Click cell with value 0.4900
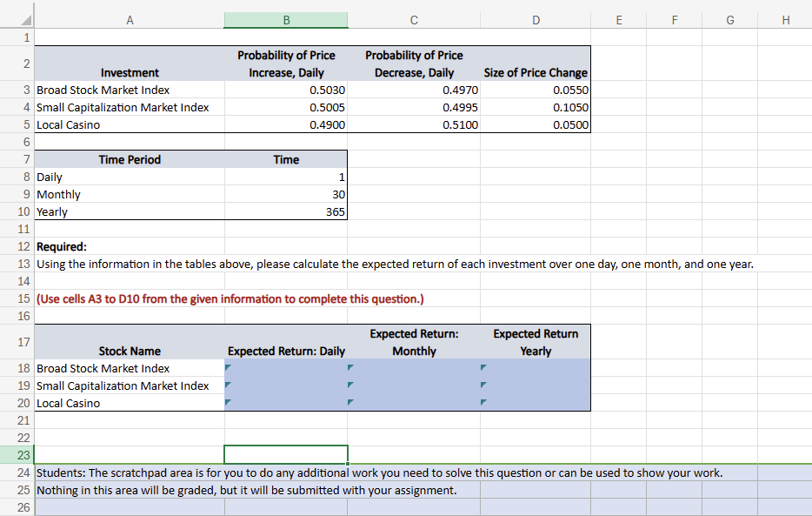Image resolution: width=812 pixels, height=516 pixels. pos(286,124)
